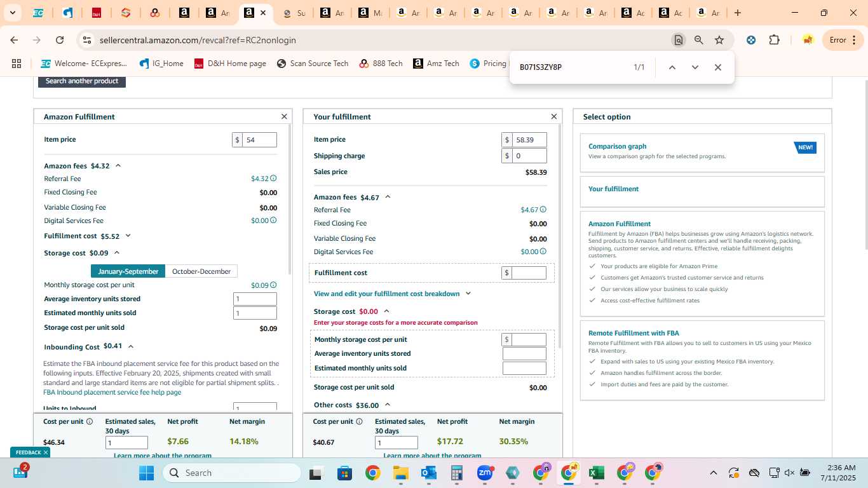Viewport: 868px width, 488px height.
Task: Open Zoom from taskbar
Action: (485, 473)
